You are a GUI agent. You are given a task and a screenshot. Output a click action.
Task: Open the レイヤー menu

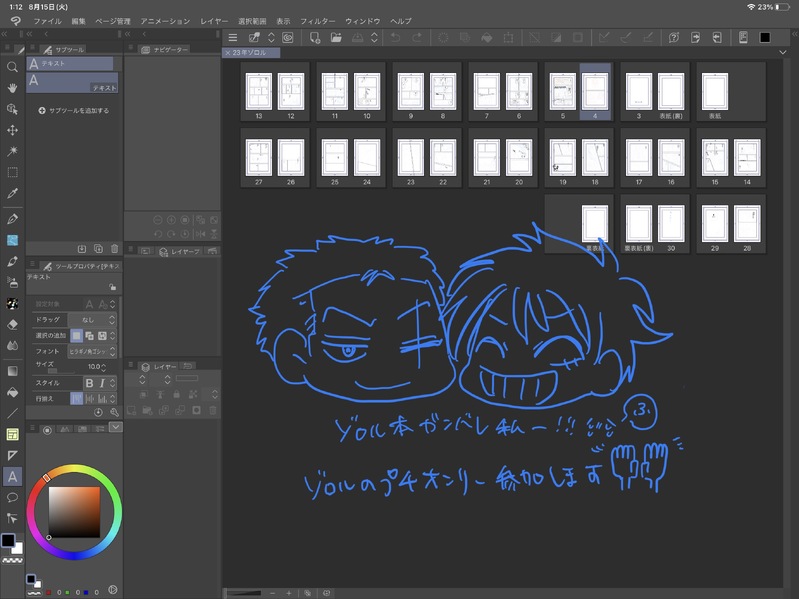[x=214, y=21]
